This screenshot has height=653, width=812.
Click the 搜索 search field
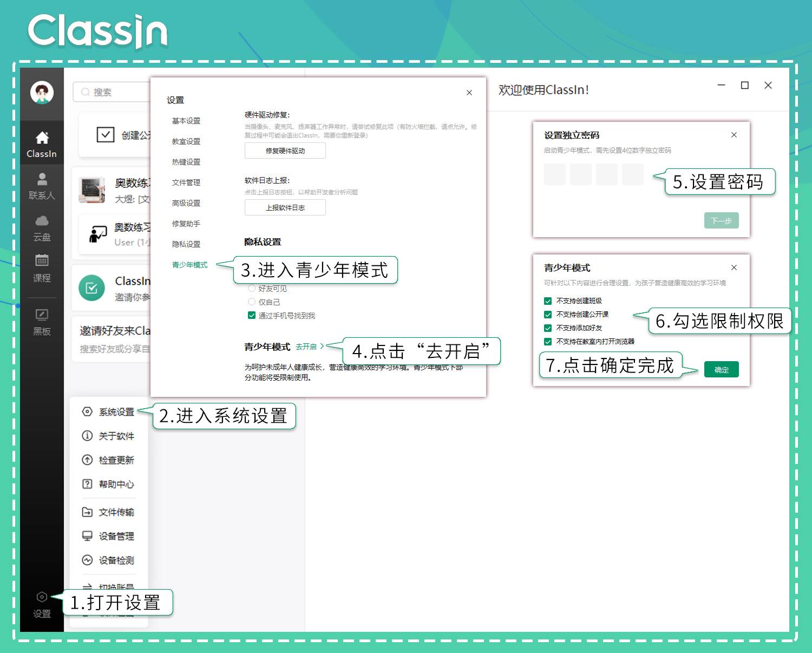tap(113, 92)
